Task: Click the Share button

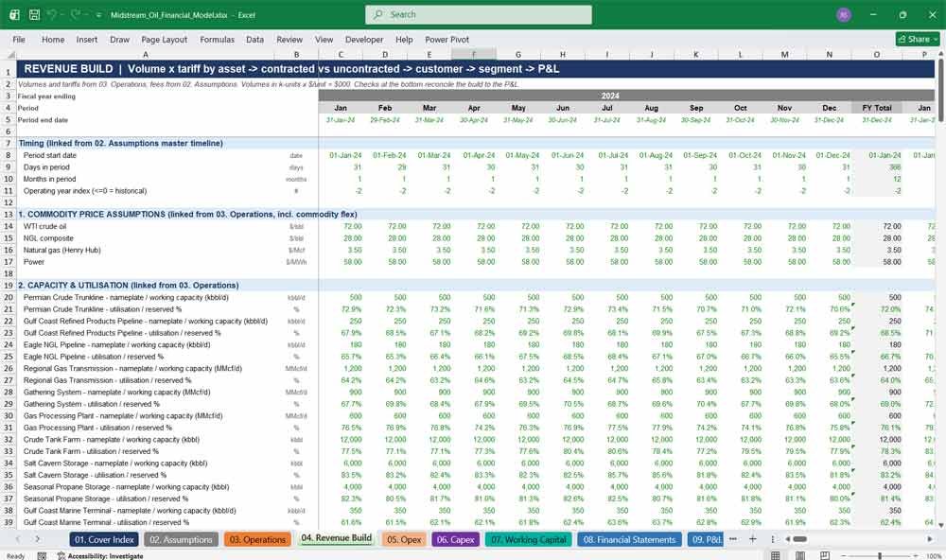Action: tap(918, 39)
